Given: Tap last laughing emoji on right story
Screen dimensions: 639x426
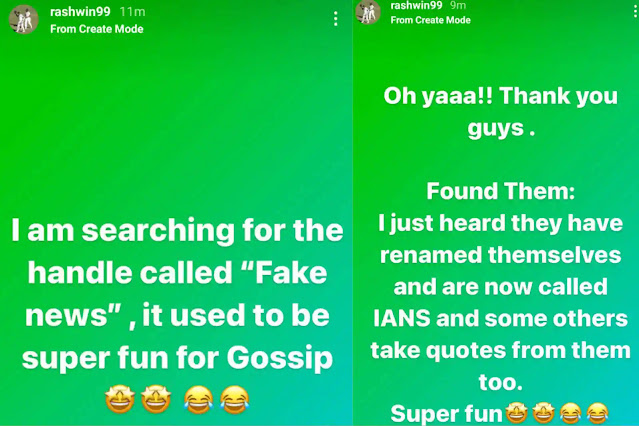Looking at the screenshot, I should [597, 413].
